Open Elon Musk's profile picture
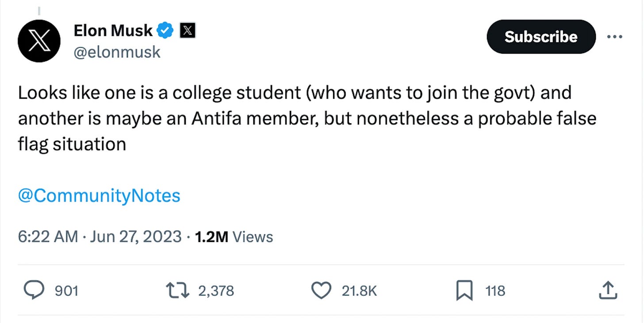The width and height of the screenshot is (644, 323). [38, 41]
